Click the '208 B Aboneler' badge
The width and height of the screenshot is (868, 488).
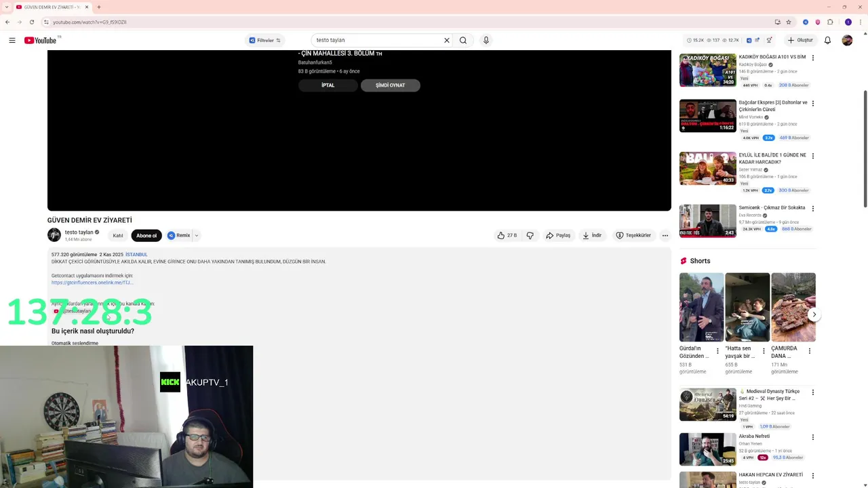[x=794, y=85]
